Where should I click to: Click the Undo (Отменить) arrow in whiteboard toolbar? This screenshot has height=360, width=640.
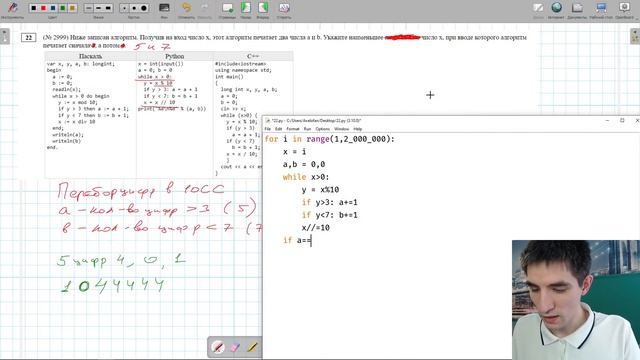187,8
